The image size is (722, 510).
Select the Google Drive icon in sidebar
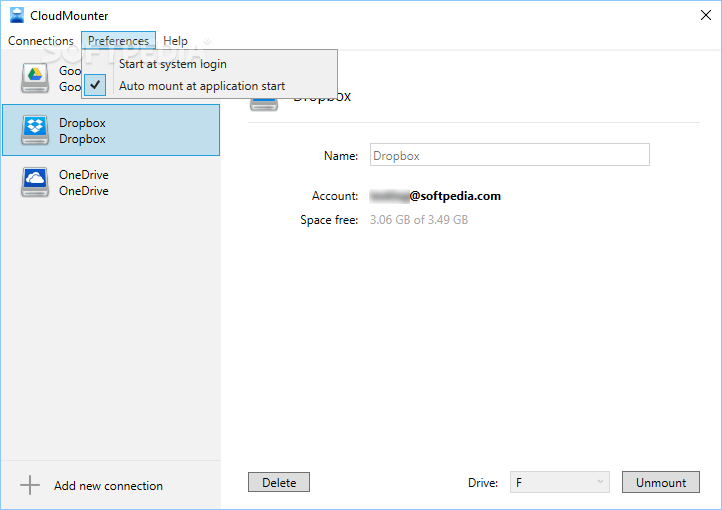coord(36,78)
